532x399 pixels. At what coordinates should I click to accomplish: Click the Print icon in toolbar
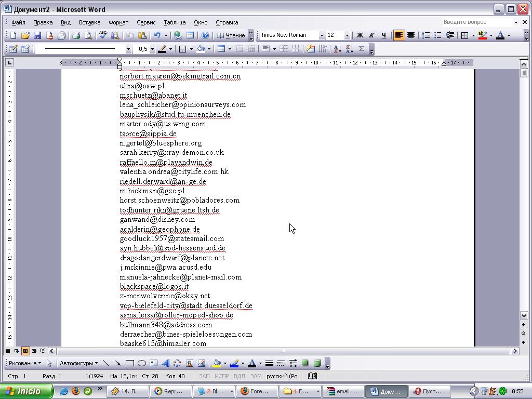[x=76, y=35]
